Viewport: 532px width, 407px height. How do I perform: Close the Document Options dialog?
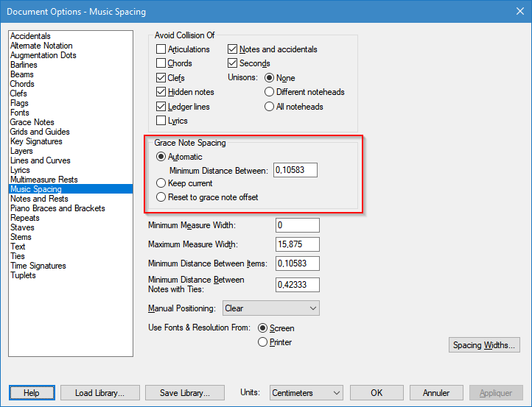click(514, 11)
